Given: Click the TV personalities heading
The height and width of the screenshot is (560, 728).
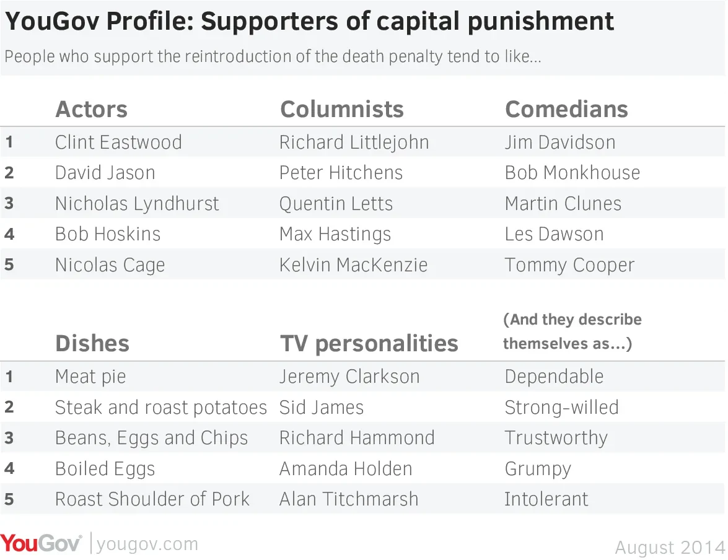Looking at the screenshot, I should [369, 344].
